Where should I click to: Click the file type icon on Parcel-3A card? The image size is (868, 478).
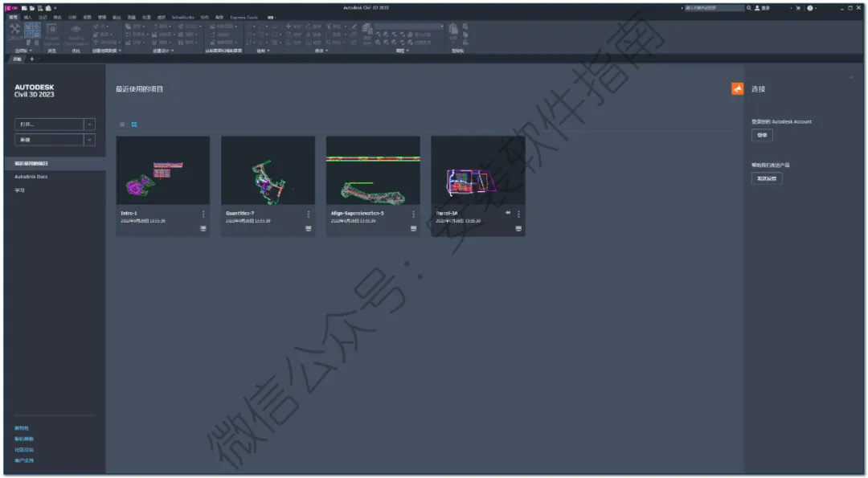click(518, 228)
